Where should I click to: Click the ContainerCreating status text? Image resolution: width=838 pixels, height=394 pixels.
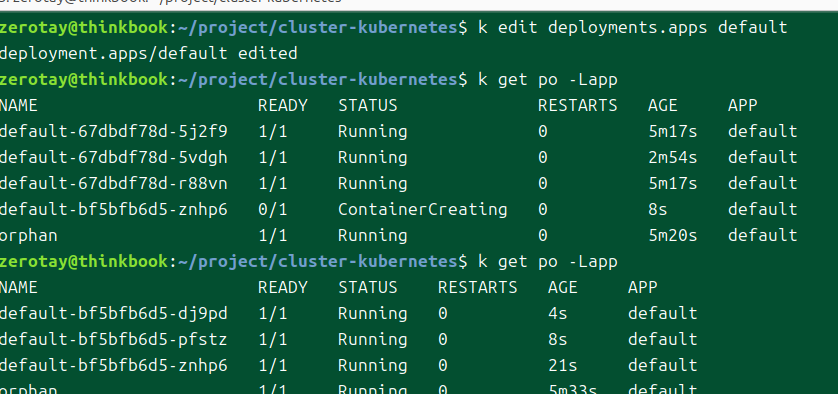point(422,210)
